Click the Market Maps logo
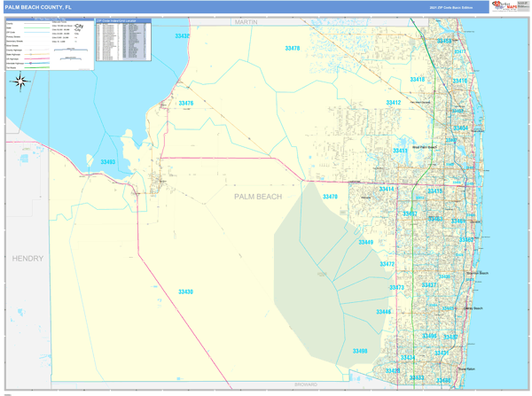This screenshot has width=532, height=396. point(509,6)
